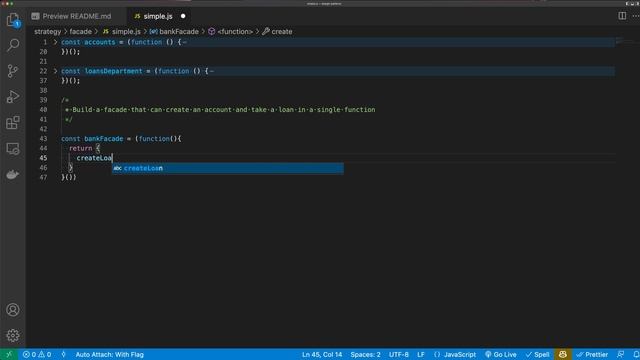The width and height of the screenshot is (640, 360).
Task: Open the Accounts icon
Action: pyautogui.click(x=13, y=310)
